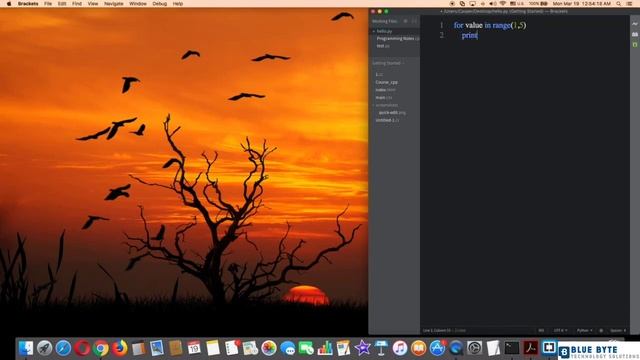The width and height of the screenshot is (640, 360).
Task: Open Reminders from the Dock
Action: tap(232, 348)
